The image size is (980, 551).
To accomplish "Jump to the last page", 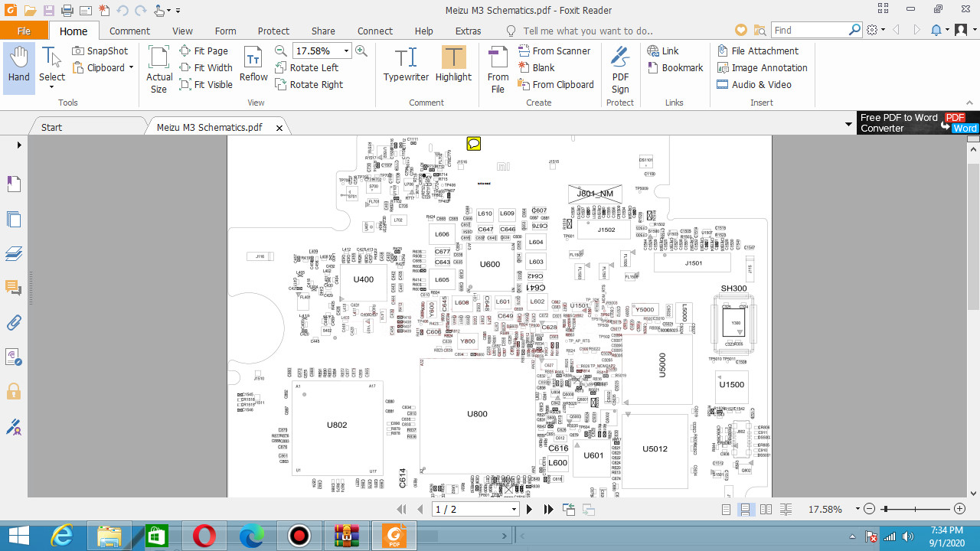I will (548, 510).
